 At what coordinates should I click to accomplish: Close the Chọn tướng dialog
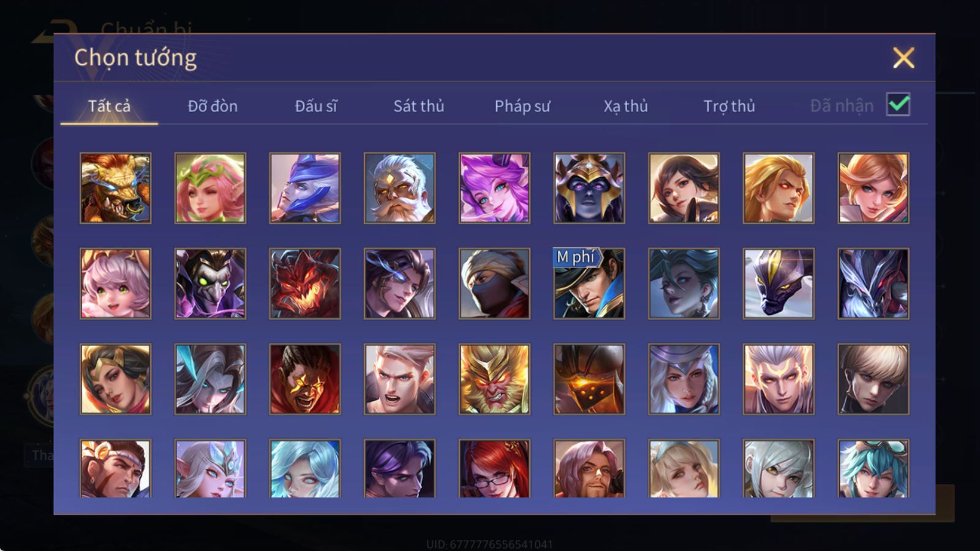click(903, 58)
